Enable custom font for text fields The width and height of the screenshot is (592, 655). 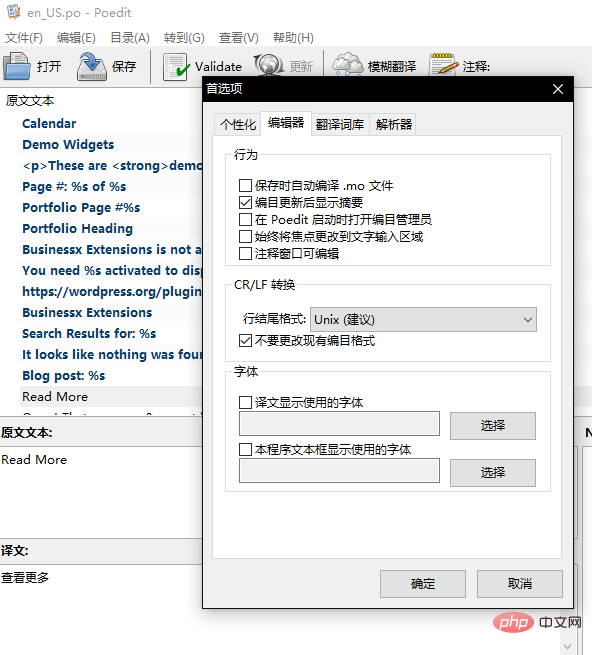click(x=245, y=449)
